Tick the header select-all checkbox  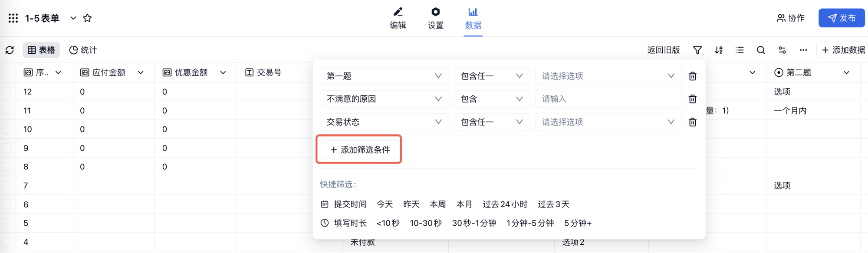coord(7,72)
